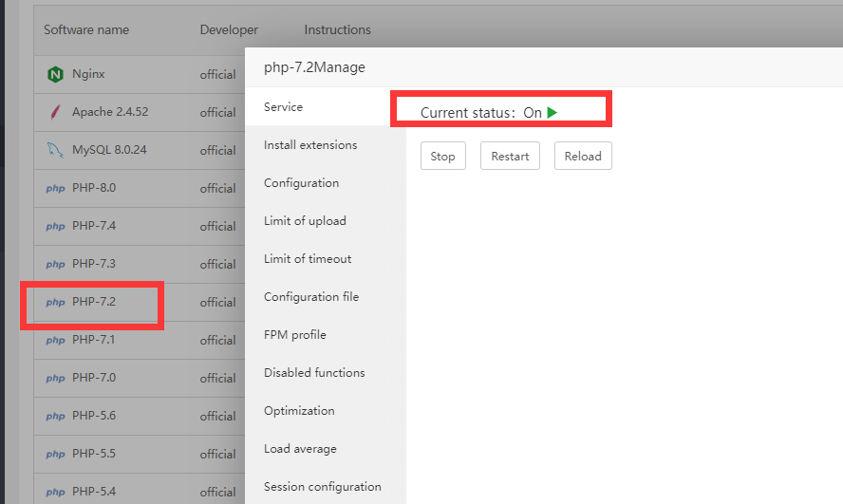This screenshot has height=504, width=843.
Task: Open the Session configuration tab
Action: tap(322, 487)
